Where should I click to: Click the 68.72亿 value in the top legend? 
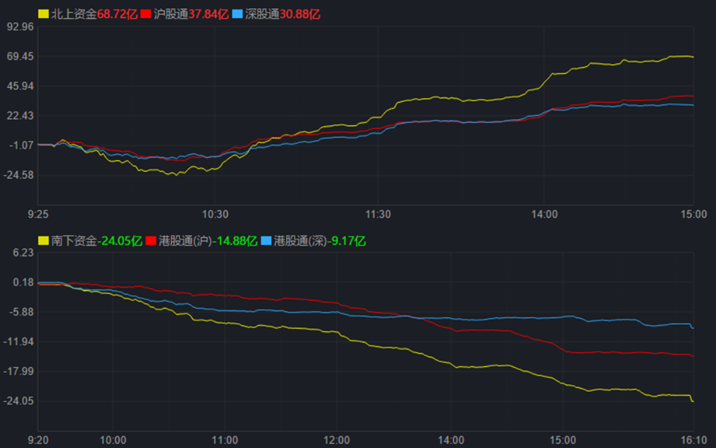(118, 15)
